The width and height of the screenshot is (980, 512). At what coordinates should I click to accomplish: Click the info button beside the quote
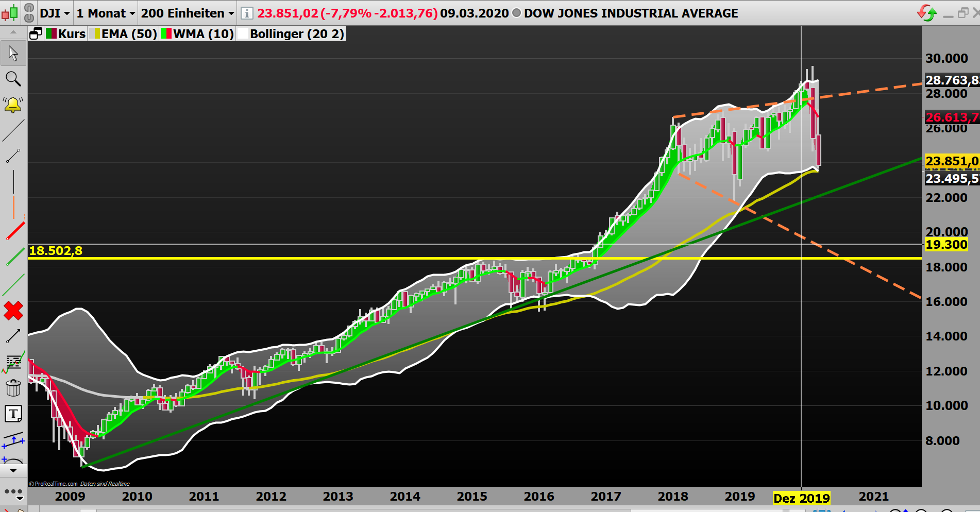(x=247, y=13)
